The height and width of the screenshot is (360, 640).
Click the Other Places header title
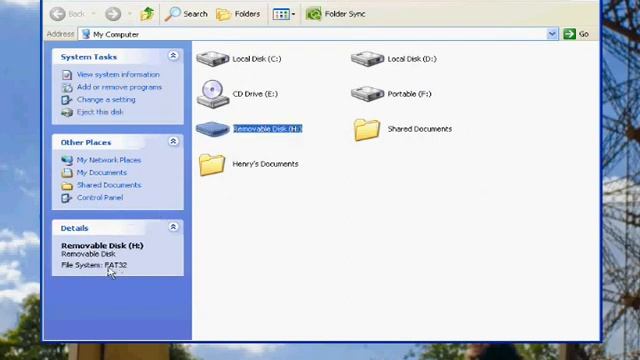(86, 142)
